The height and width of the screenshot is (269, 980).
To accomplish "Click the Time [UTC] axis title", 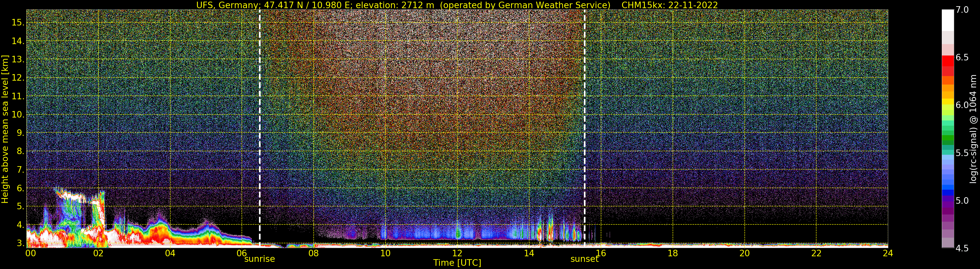I will [x=457, y=263].
